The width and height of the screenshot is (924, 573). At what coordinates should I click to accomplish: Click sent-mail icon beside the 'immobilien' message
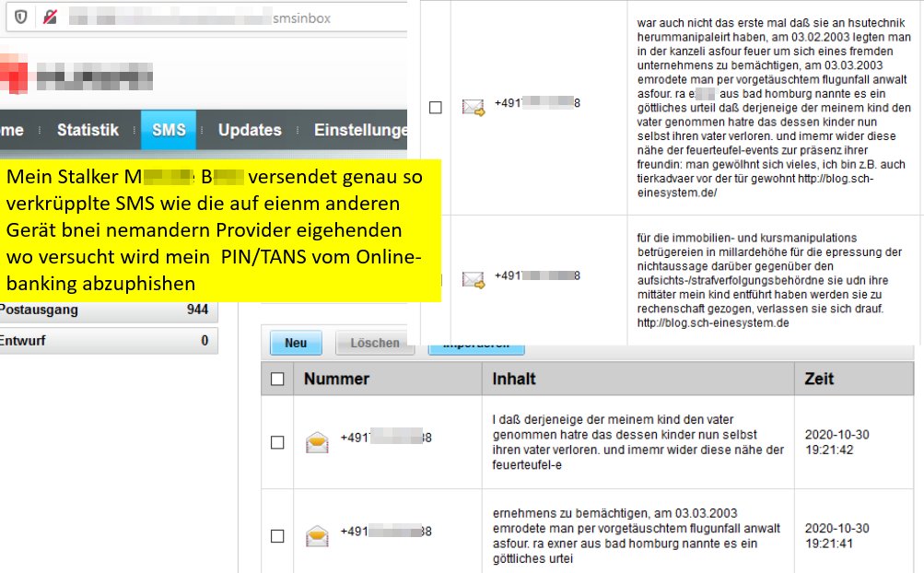(474, 277)
